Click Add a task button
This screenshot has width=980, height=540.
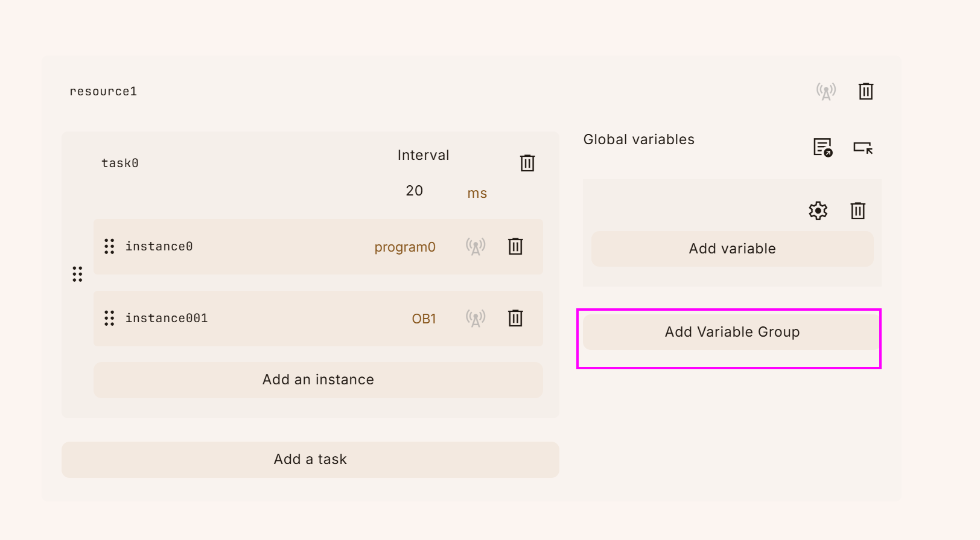[x=310, y=459]
